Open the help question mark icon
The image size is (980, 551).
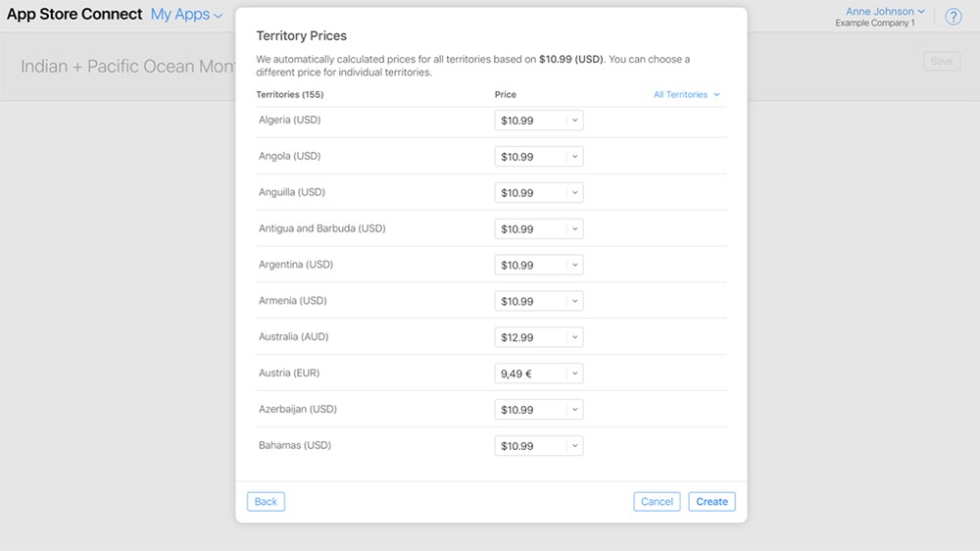pyautogui.click(x=954, y=17)
